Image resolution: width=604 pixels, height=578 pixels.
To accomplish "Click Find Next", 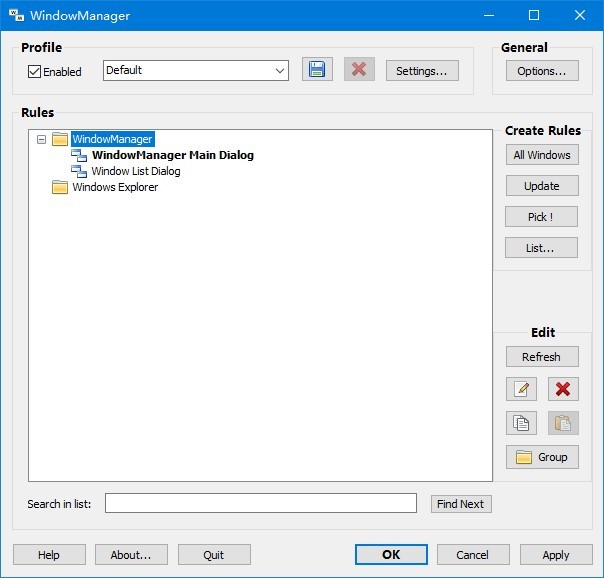I will 461,504.
